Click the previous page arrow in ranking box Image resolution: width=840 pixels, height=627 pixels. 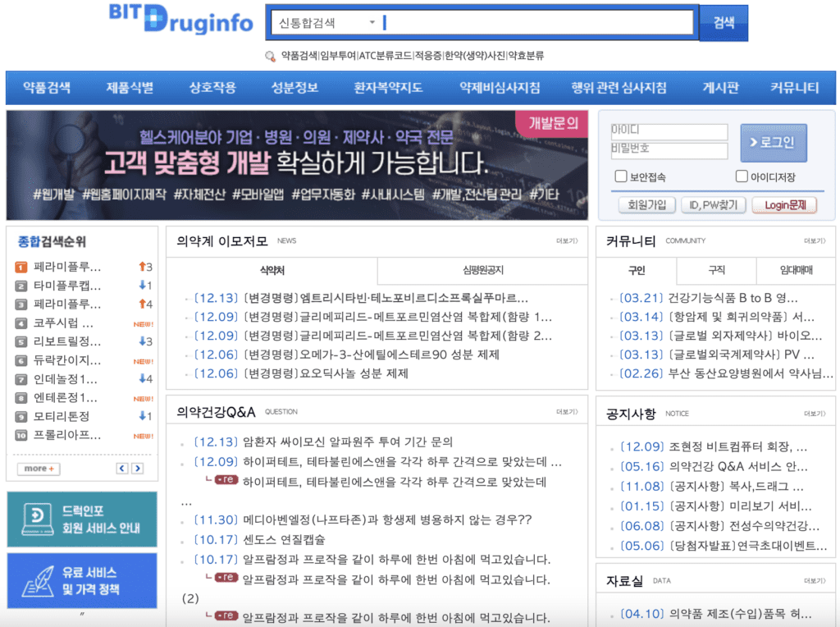[122, 469]
